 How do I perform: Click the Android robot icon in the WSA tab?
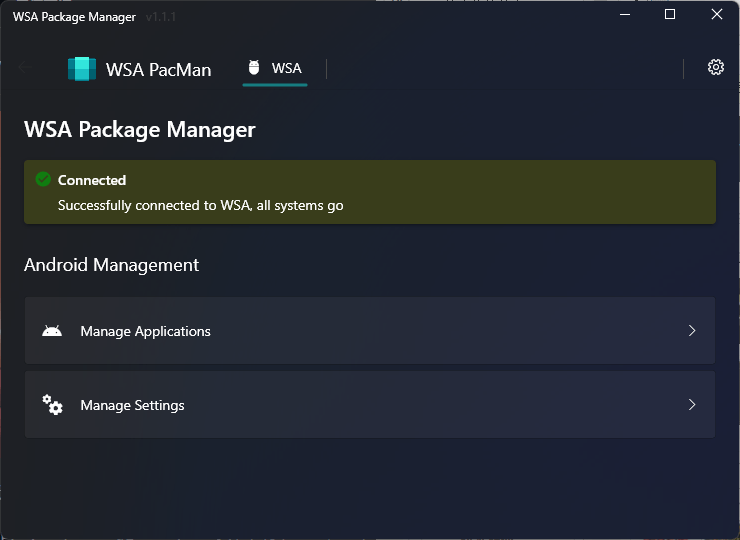coord(254,68)
